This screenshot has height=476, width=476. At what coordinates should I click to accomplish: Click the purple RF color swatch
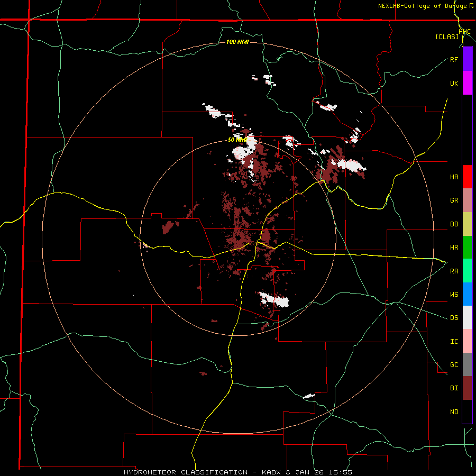click(467, 59)
